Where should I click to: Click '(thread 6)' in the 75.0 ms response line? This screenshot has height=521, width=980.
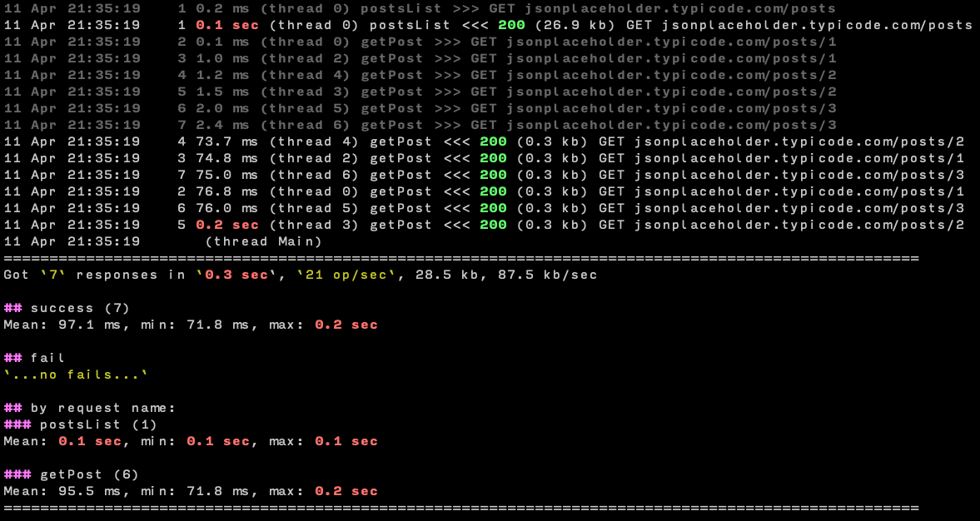point(314,175)
